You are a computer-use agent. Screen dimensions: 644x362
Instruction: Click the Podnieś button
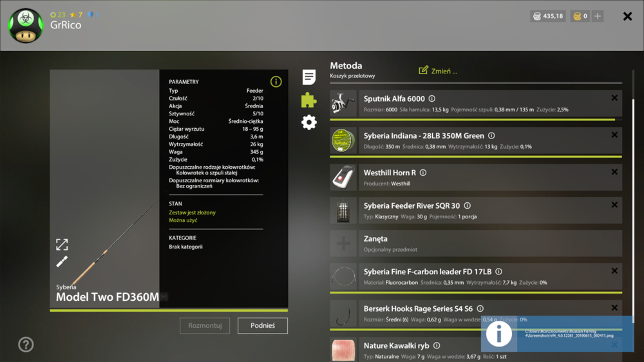coord(263,325)
